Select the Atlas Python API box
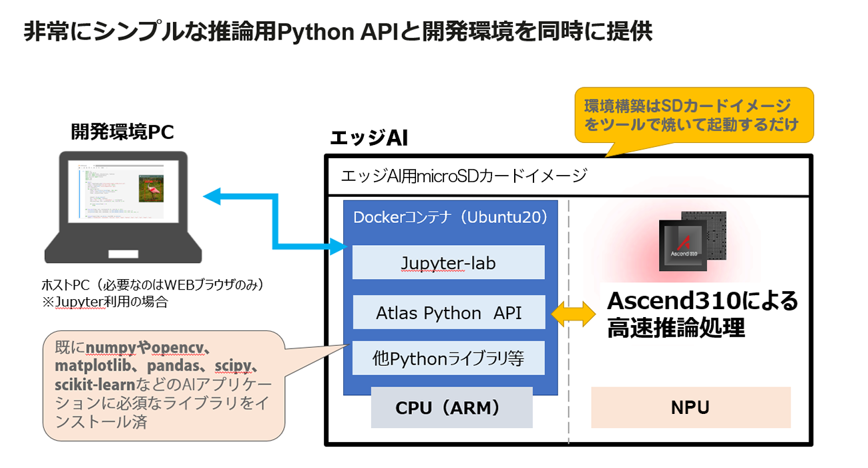Image resolution: width=868 pixels, height=468 pixels. click(x=448, y=312)
